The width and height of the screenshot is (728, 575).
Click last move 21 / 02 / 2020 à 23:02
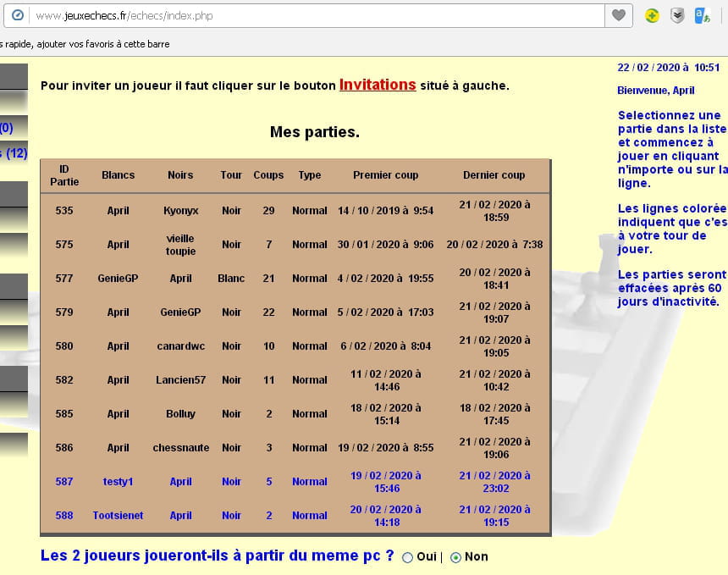click(495, 482)
